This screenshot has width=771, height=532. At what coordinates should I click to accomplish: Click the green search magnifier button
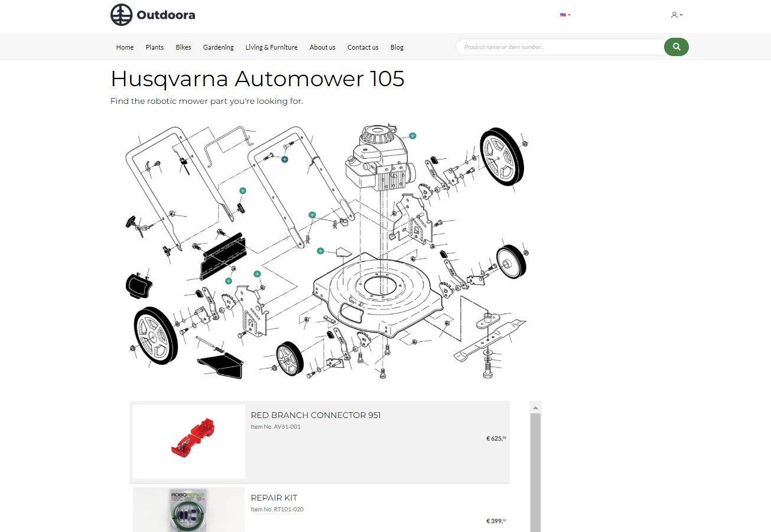(676, 47)
